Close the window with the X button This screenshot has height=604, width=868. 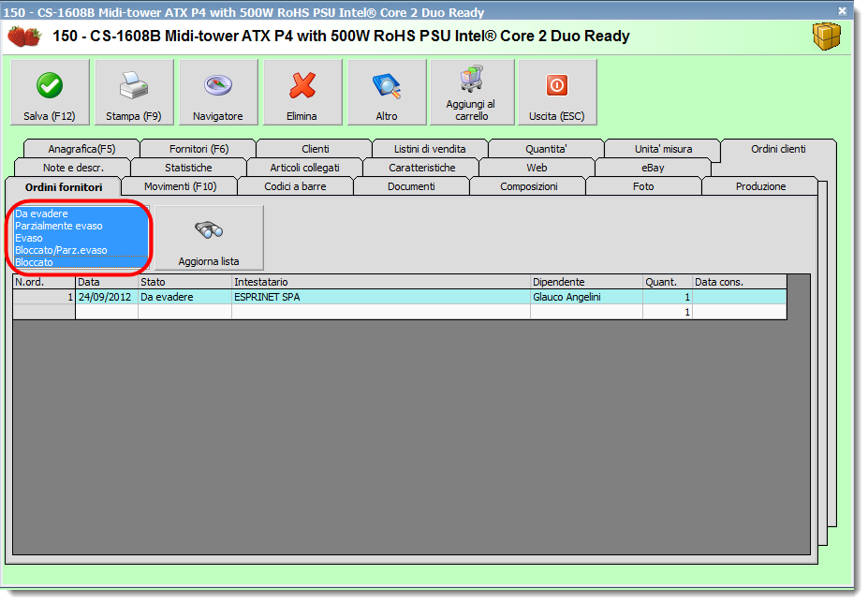tap(842, 10)
